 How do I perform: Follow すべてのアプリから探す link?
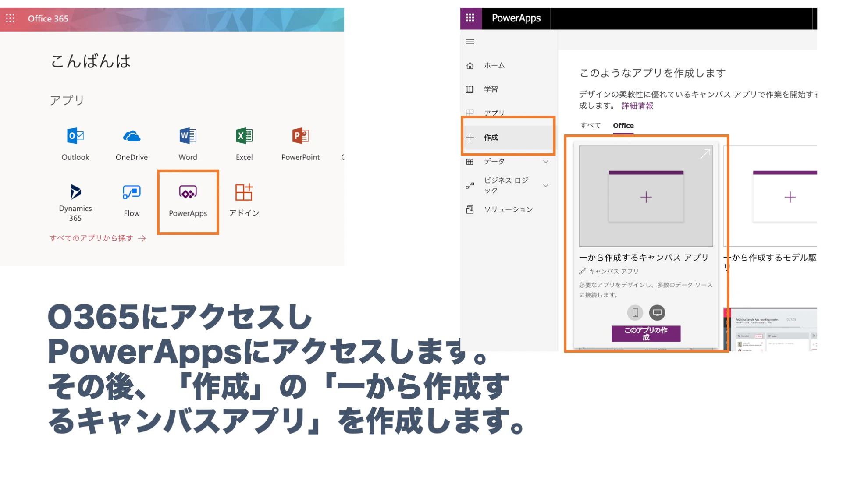(97, 238)
